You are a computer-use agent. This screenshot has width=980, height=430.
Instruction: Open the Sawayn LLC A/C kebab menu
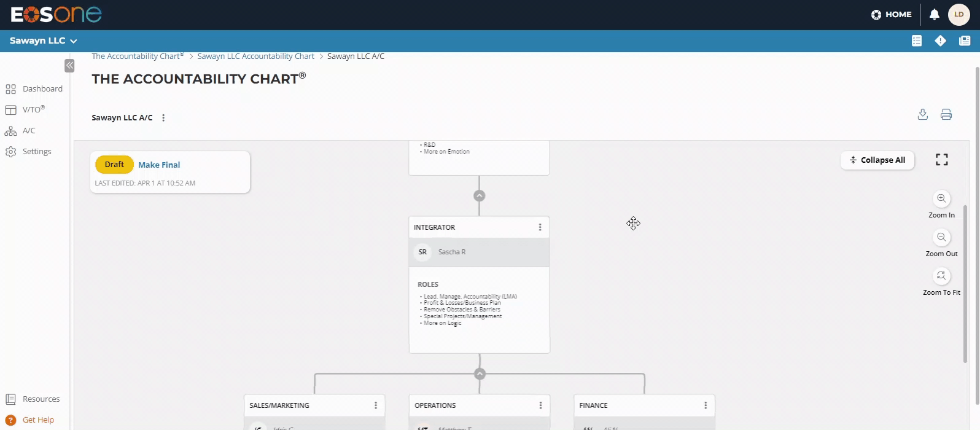[163, 117]
